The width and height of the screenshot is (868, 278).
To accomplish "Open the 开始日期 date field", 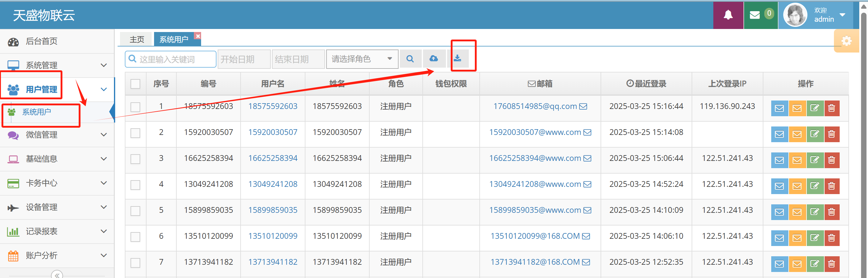I will [244, 59].
